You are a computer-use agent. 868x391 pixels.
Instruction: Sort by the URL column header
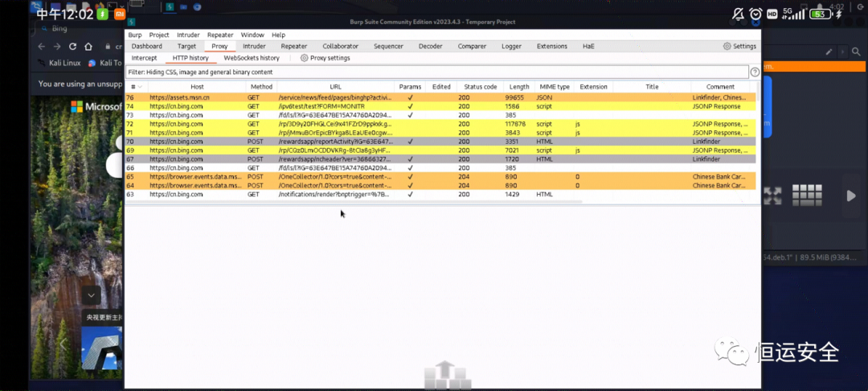[335, 87]
